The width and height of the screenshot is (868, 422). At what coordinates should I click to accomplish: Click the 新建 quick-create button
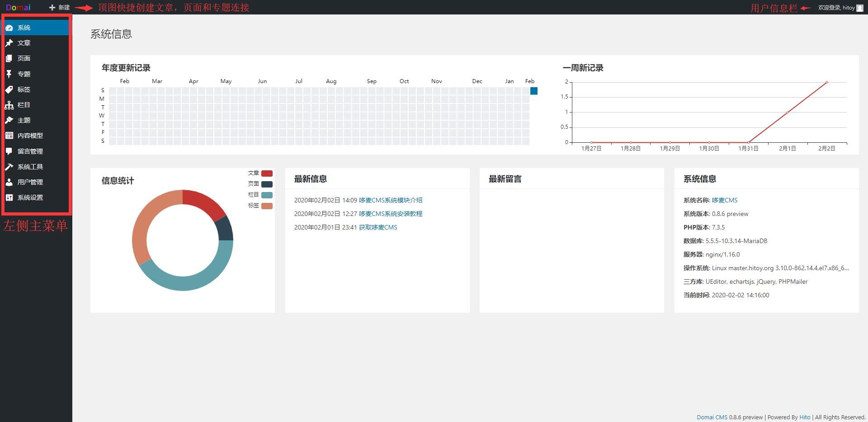[59, 7]
